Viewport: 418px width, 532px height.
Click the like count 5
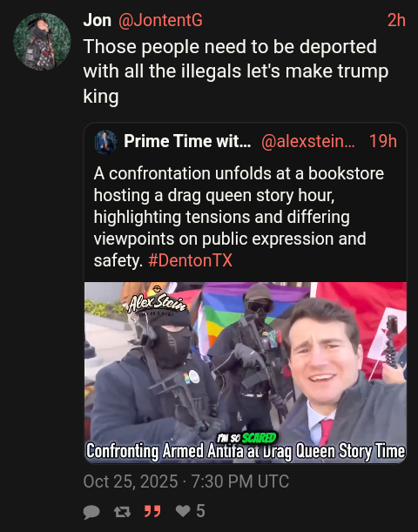tap(200, 510)
